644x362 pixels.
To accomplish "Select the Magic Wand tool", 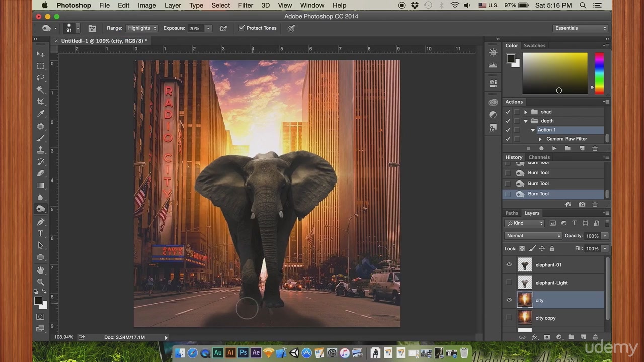I will 40,89.
